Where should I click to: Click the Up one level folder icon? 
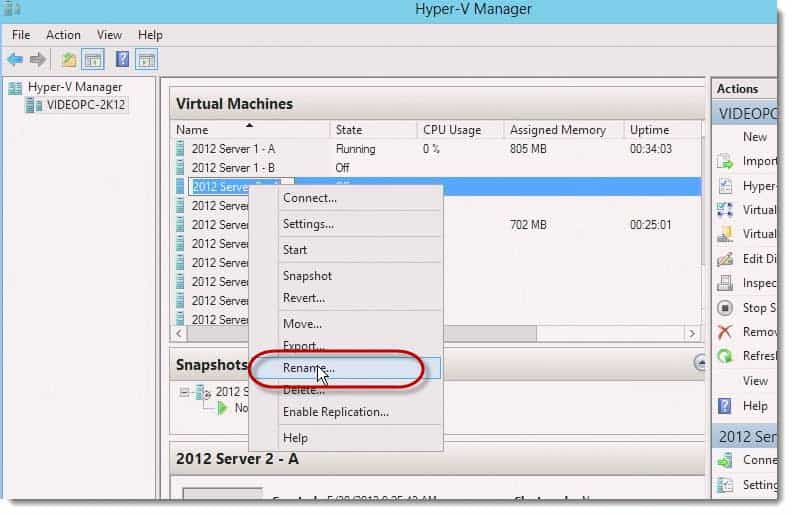coord(69,60)
